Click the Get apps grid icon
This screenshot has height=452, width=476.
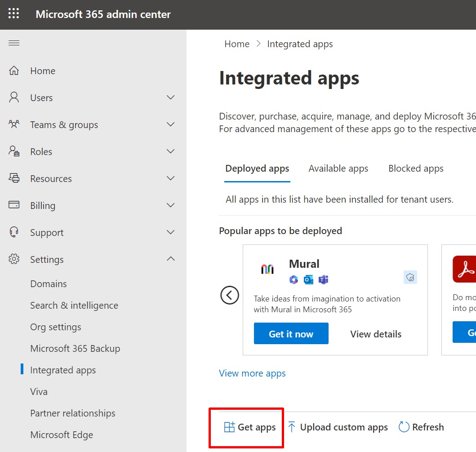pyautogui.click(x=229, y=427)
